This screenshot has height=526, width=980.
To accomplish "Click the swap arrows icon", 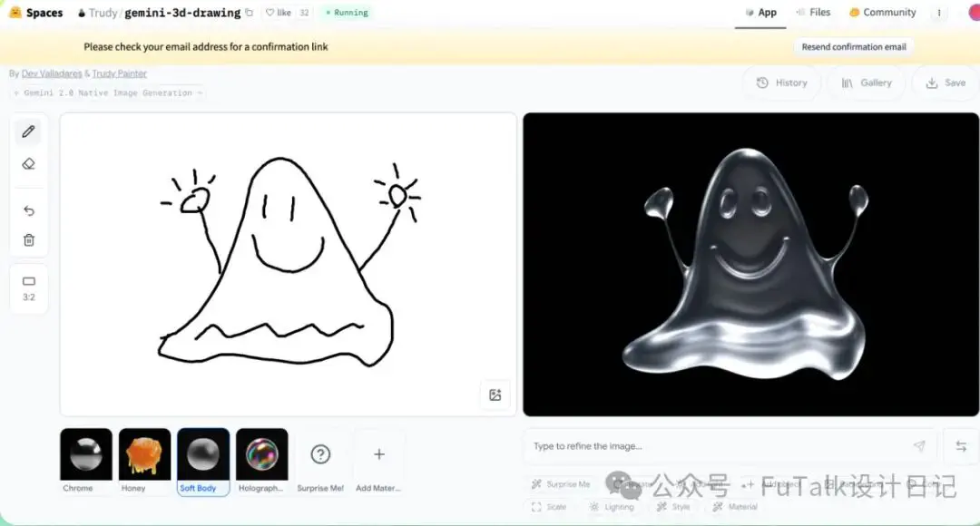I will 961,446.
